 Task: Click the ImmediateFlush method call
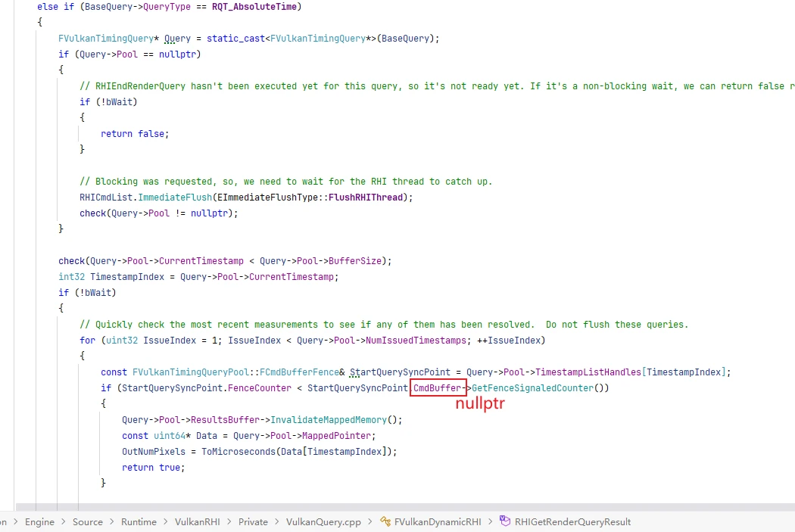click(x=175, y=198)
